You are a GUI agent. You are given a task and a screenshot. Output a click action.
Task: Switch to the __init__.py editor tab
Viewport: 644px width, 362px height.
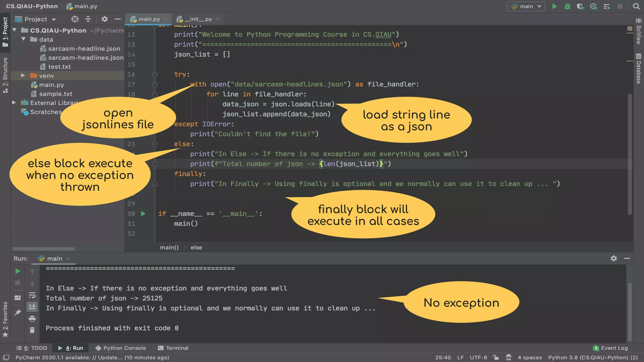tap(198, 19)
